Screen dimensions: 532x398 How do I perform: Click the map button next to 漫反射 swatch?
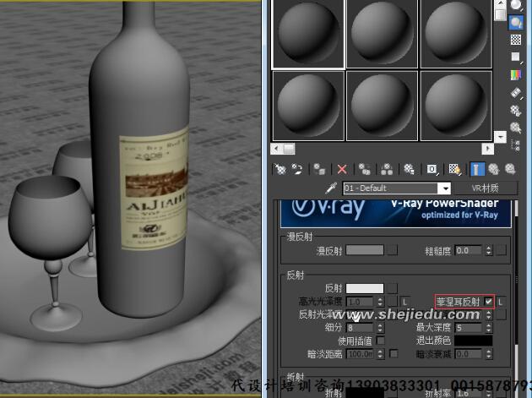pyautogui.click(x=392, y=250)
